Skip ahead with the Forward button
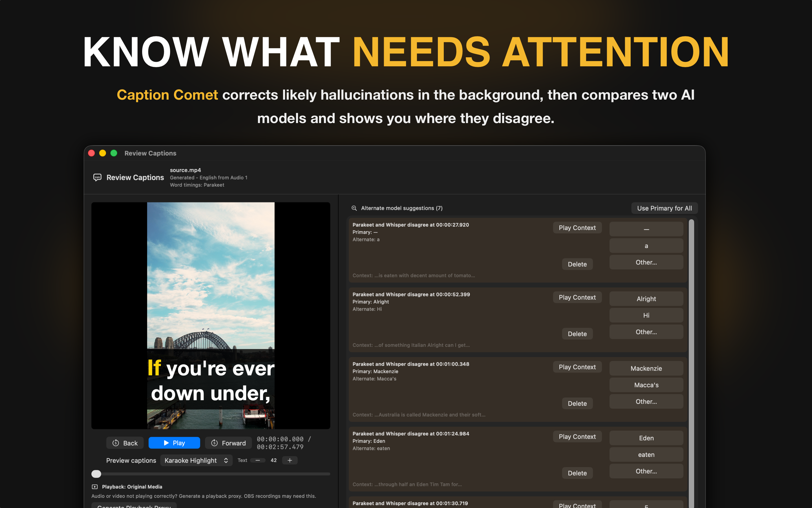This screenshot has width=812, height=508. coord(228,443)
